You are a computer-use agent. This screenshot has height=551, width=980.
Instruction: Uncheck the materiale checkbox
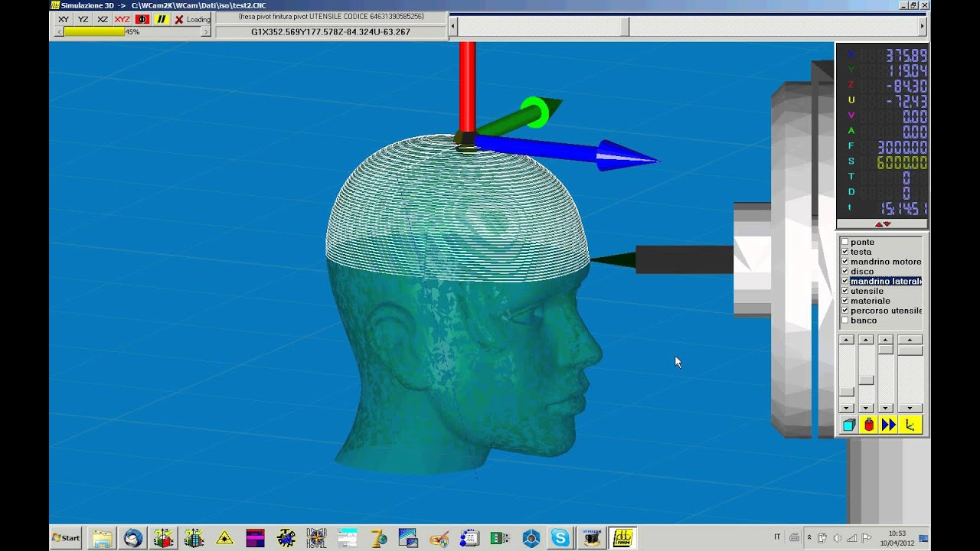845,301
